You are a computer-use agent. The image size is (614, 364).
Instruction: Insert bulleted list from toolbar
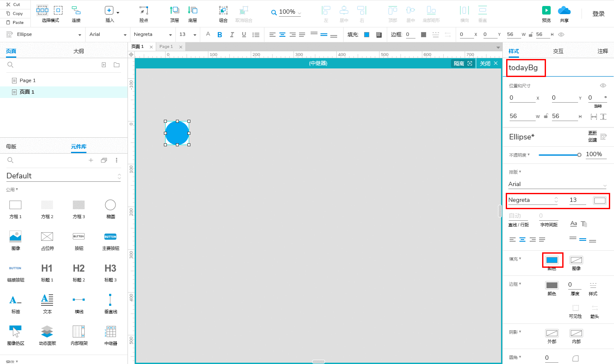[256, 35]
